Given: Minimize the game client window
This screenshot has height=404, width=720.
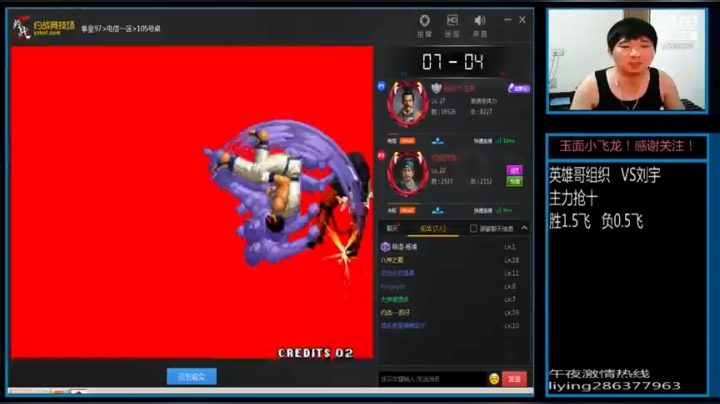Looking at the screenshot, I should tap(507, 20).
